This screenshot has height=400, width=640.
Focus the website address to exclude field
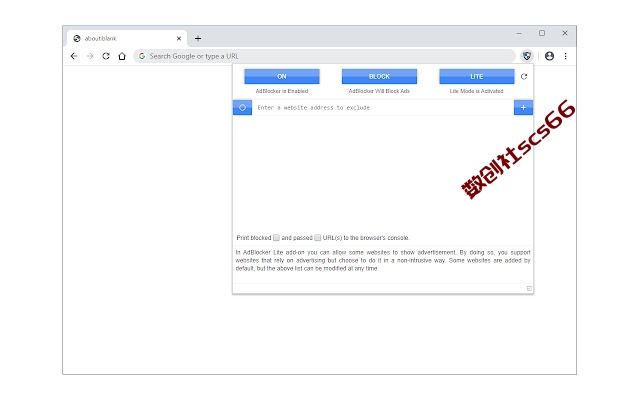pyautogui.click(x=383, y=108)
